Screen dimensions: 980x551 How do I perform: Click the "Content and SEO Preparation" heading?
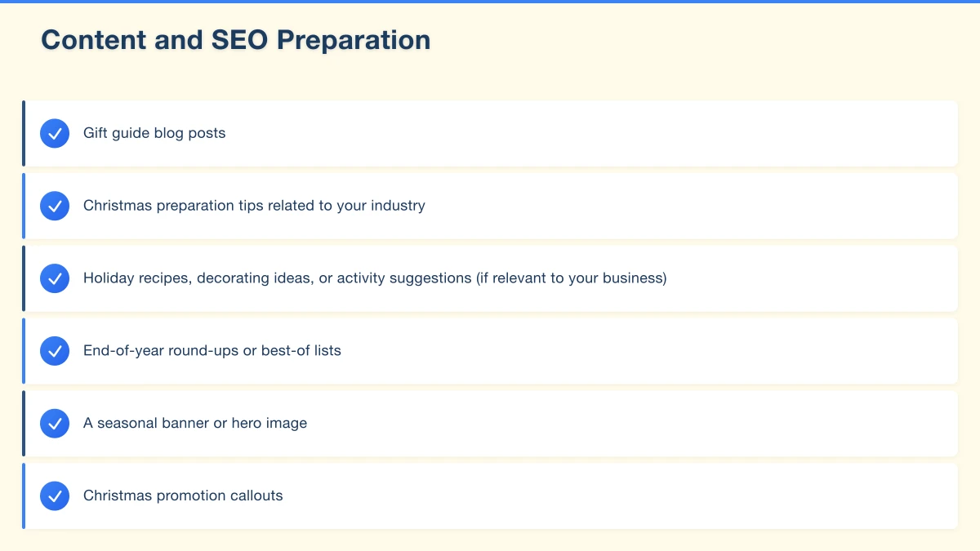coord(236,40)
